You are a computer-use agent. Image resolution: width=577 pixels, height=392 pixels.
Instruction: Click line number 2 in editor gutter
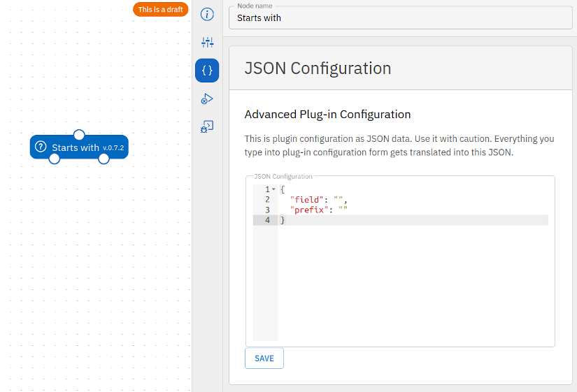[x=268, y=200]
